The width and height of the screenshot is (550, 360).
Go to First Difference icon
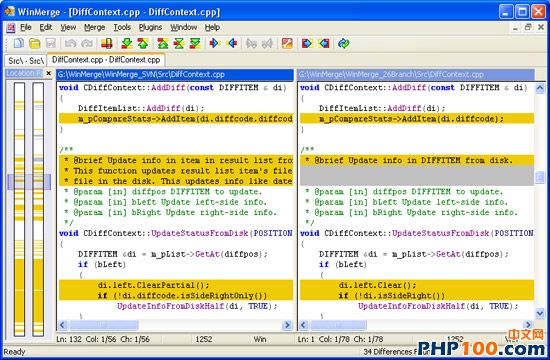(162, 44)
